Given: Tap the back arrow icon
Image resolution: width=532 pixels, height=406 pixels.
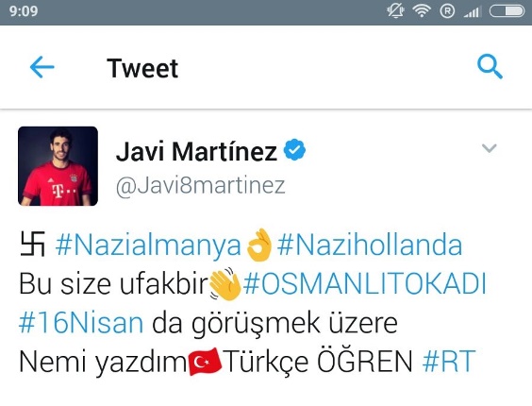Looking at the screenshot, I should 42,67.
